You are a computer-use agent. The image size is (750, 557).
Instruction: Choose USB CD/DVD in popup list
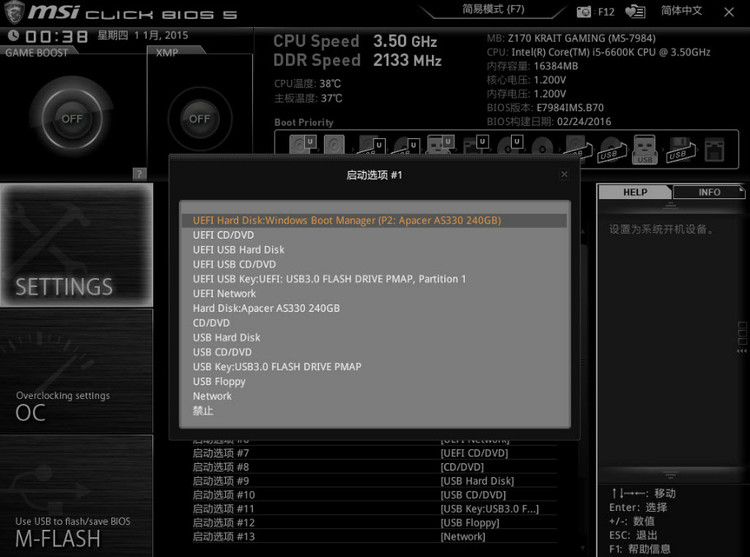[x=375, y=352]
